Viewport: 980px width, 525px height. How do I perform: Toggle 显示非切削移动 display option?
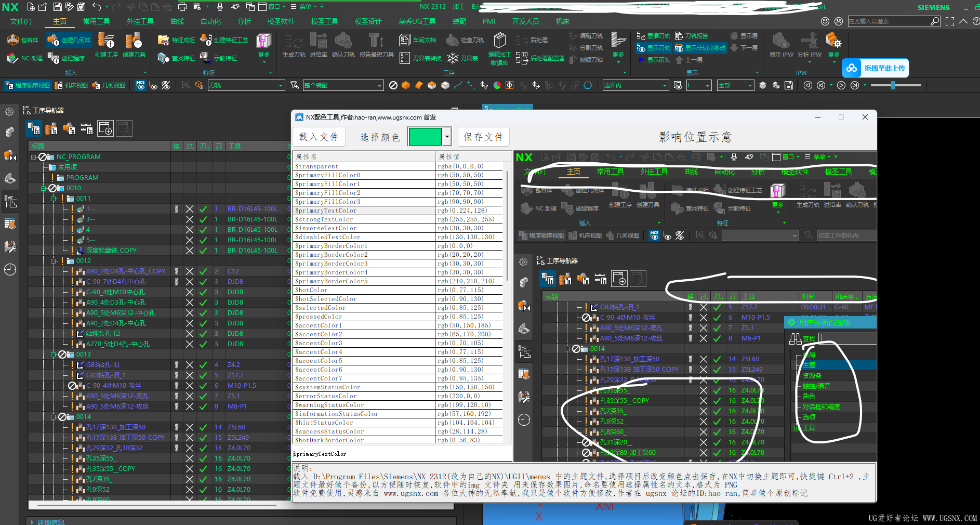pos(700,48)
